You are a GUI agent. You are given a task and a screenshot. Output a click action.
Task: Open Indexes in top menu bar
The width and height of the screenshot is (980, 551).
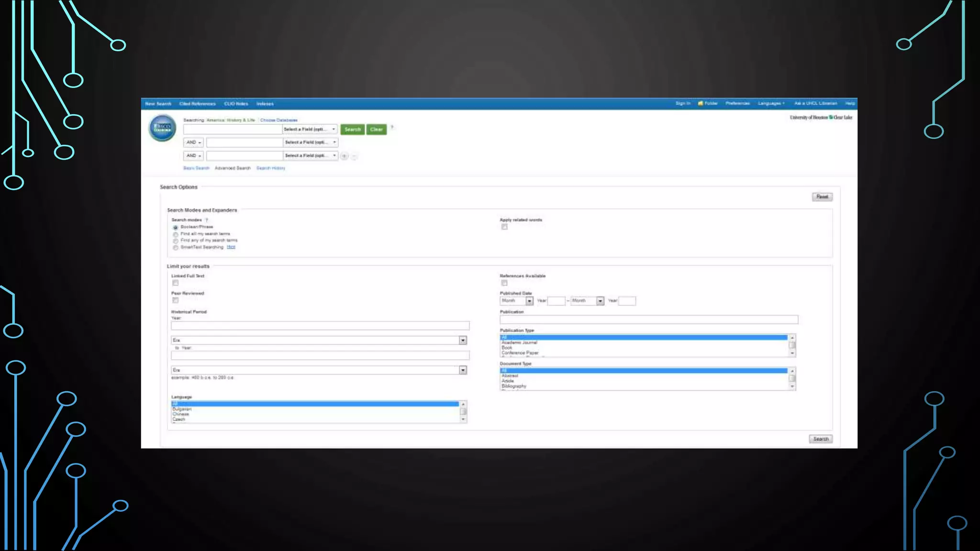coord(265,104)
